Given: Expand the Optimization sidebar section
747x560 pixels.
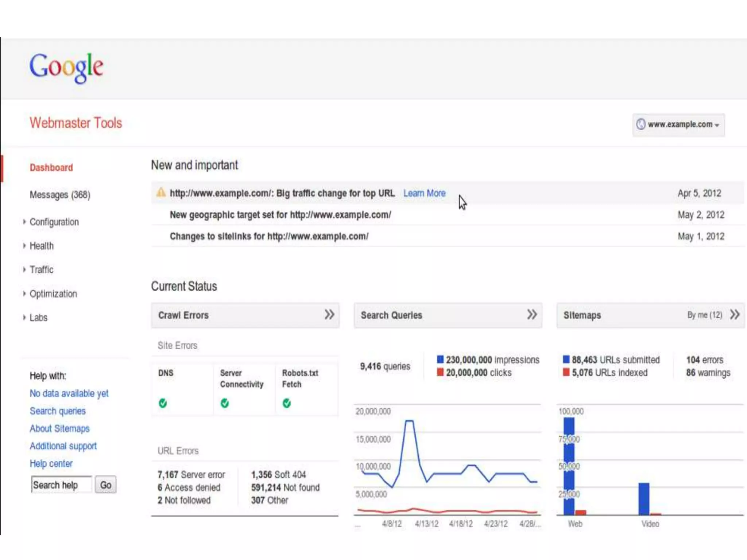Looking at the screenshot, I should point(53,294).
